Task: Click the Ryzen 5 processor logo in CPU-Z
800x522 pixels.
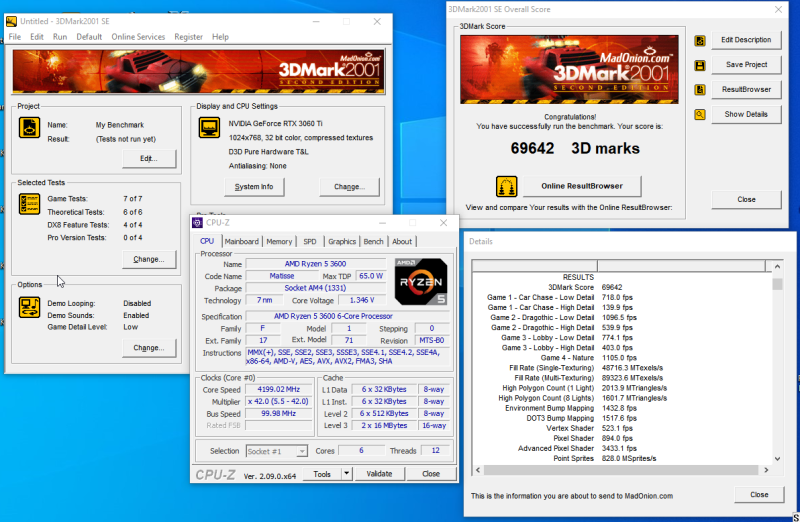Action: [x=421, y=282]
